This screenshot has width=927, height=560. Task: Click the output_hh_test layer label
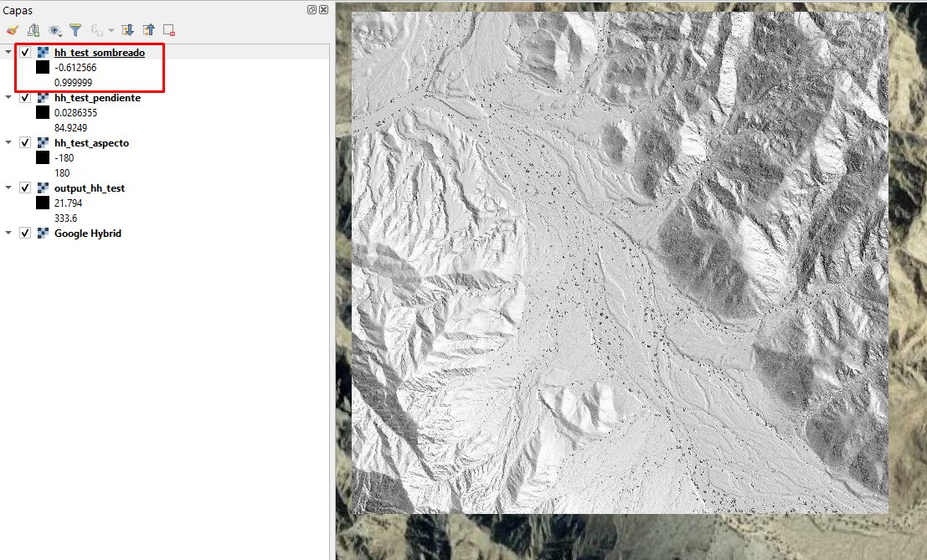(x=90, y=188)
